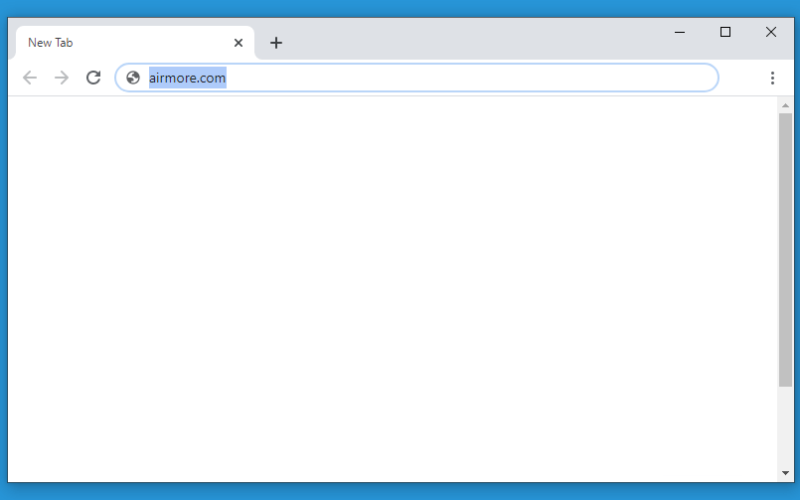Minimize the browser window
The width and height of the screenshot is (800, 500).
tap(680, 32)
